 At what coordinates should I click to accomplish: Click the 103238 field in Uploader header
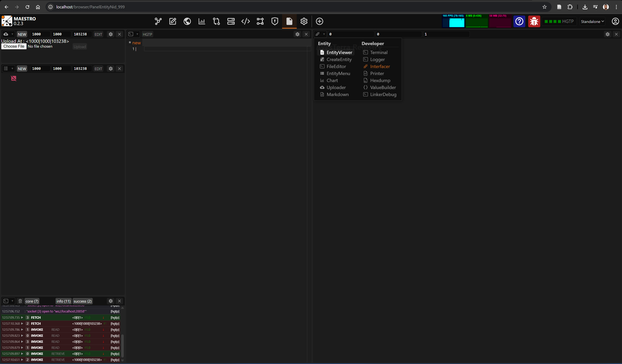(82, 34)
